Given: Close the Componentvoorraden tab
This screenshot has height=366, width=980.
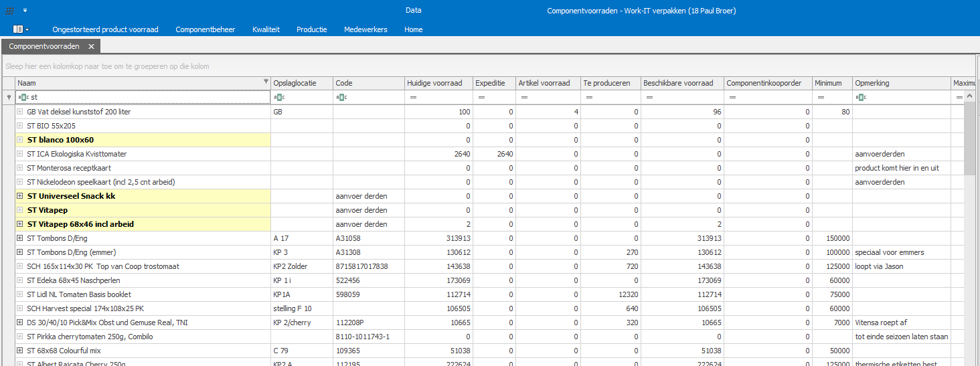Looking at the screenshot, I should [91, 46].
